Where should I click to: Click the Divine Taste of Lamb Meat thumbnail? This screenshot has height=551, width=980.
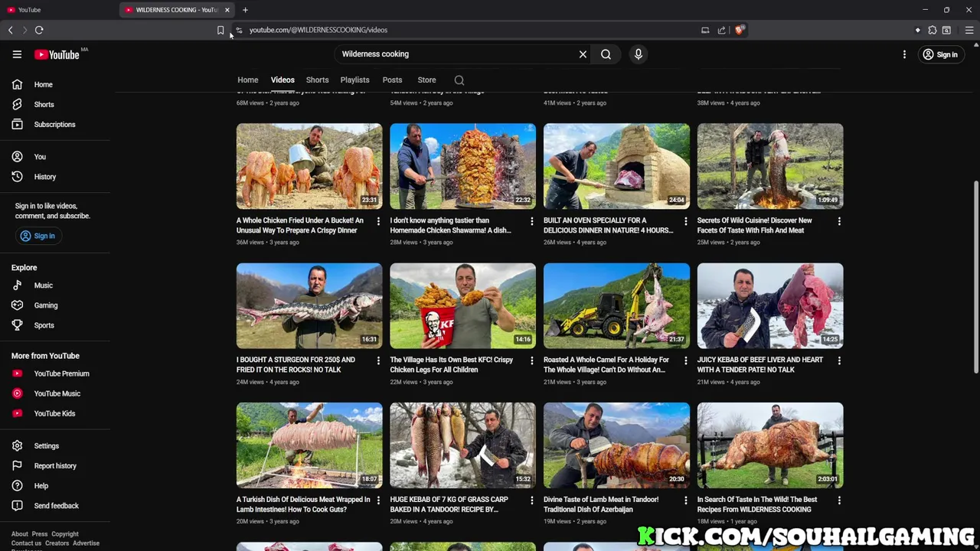(616, 445)
